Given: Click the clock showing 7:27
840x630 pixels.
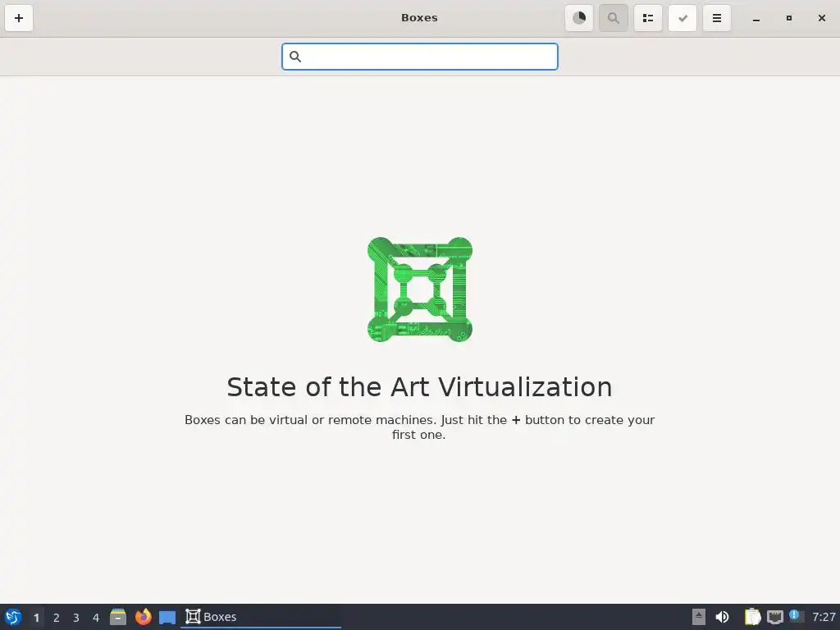Looking at the screenshot, I should (x=824, y=617).
